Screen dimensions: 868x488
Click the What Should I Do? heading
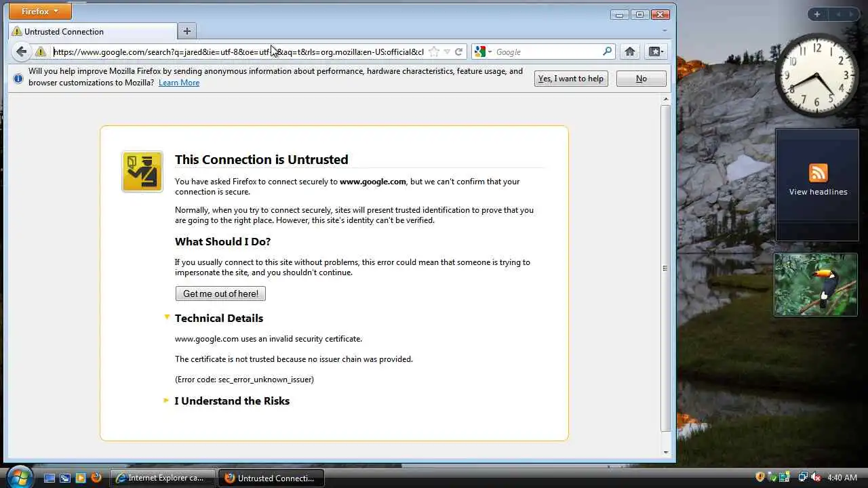[222, 241]
